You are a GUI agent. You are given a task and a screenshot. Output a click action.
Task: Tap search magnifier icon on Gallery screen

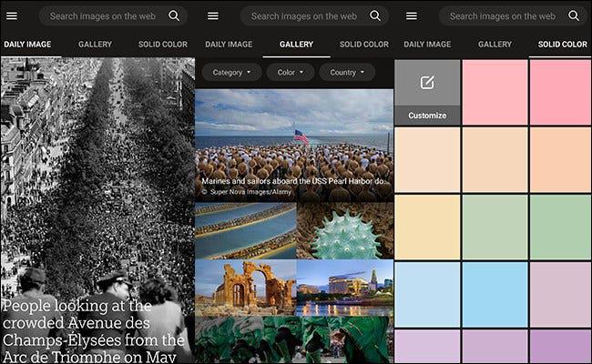click(375, 15)
